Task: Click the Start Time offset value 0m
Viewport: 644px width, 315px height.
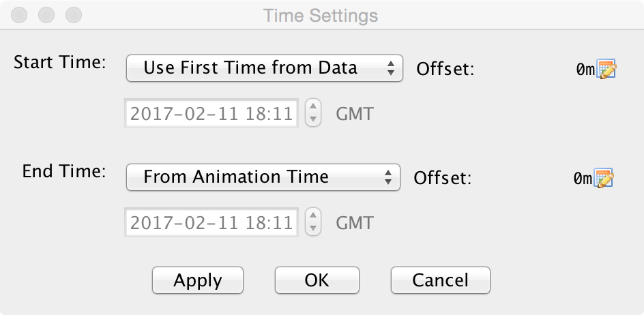Action: coord(585,70)
